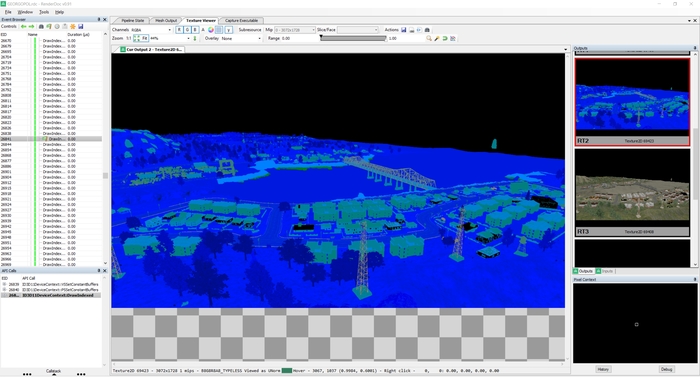
Task: Export events via floppy icon in Event Browser
Action: pyautogui.click(x=80, y=27)
